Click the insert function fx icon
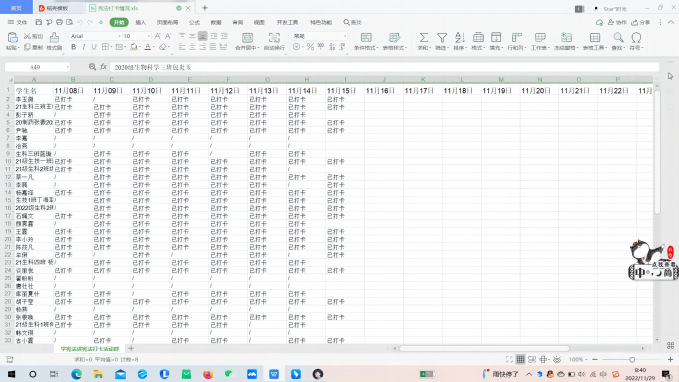This screenshot has height=382, width=679. pyautogui.click(x=103, y=67)
